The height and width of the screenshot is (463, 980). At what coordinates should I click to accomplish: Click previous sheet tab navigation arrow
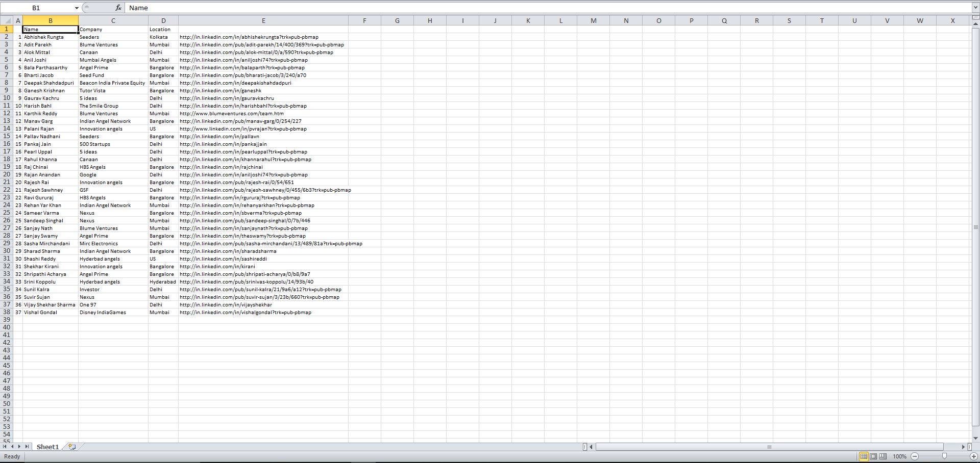point(13,447)
